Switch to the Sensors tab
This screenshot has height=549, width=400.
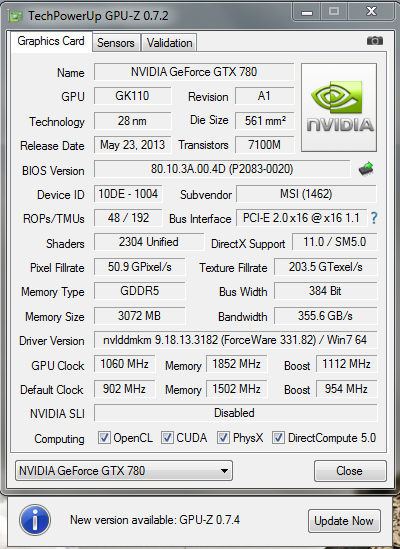point(116,43)
